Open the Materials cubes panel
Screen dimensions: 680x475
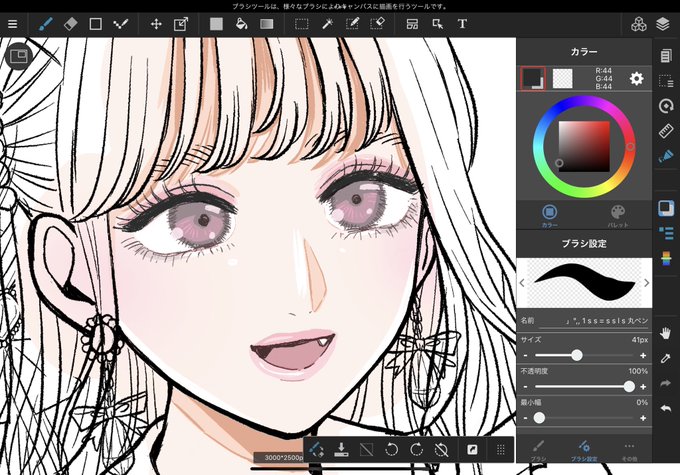point(638,24)
